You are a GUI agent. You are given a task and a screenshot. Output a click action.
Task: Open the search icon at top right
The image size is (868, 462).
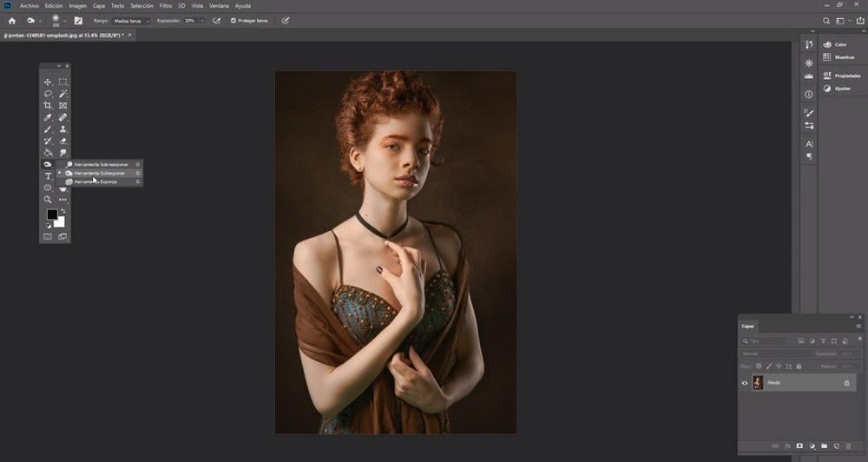pos(826,21)
